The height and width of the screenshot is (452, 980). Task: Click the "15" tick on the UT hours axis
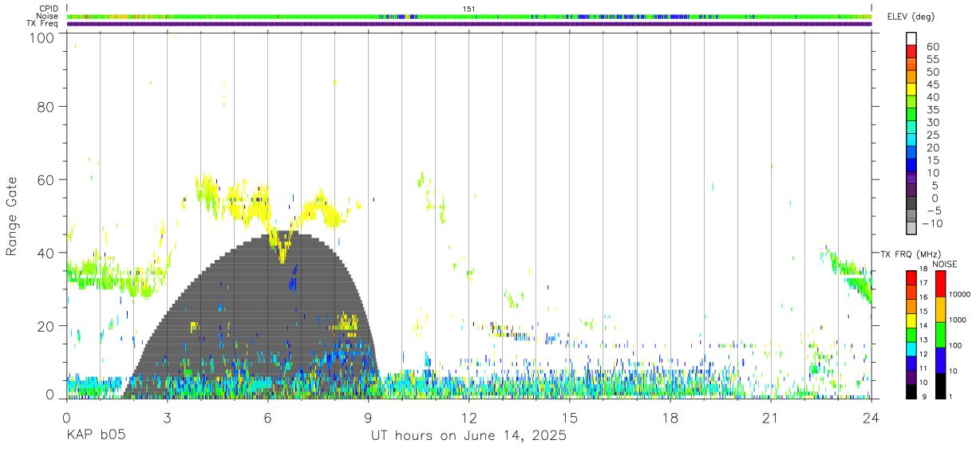[569, 418]
